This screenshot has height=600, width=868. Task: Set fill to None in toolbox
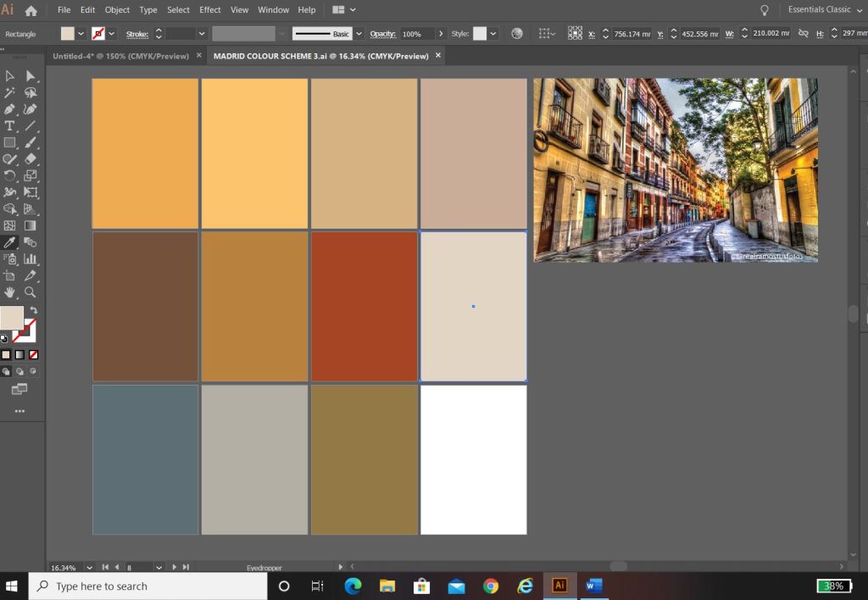[x=34, y=354]
